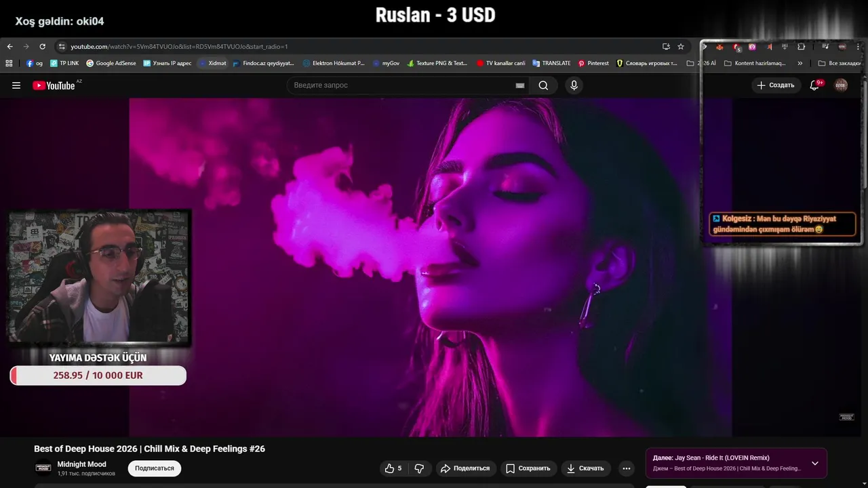Open the Словарь игровых bookmark
868x488 pixels.
(647, 63)
